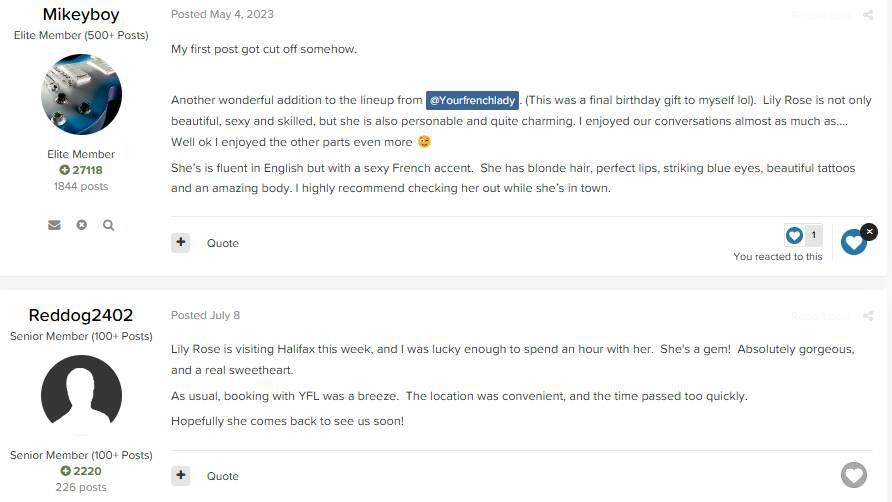The height and width of the screenshot is (502, 892).
Task: Quote Mikeyboy's post
Action: tap(223, 243)
